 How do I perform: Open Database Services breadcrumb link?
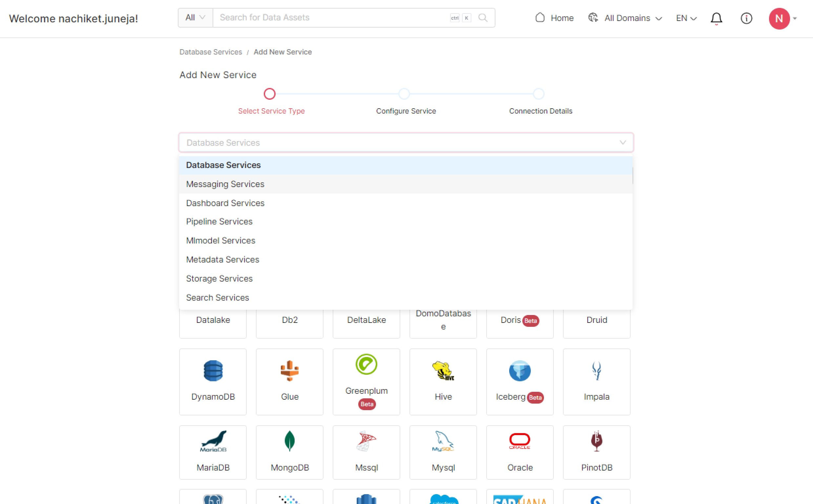[211, 52]
